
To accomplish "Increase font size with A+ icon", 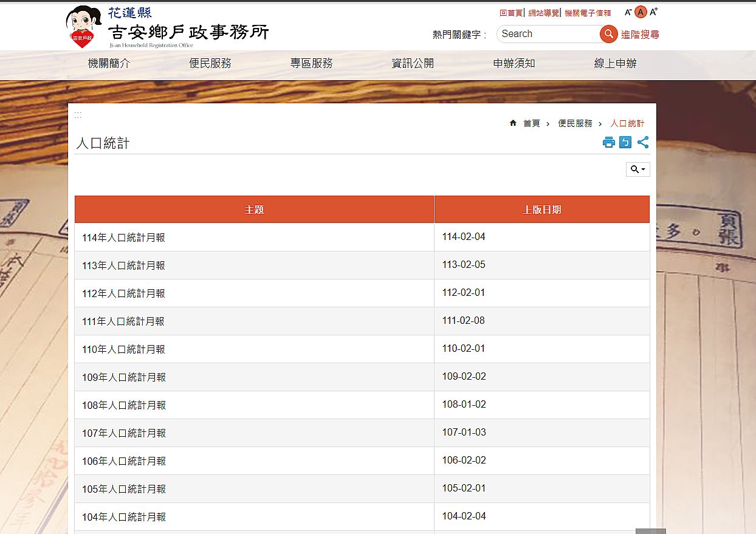I will (x=654, y=12).
